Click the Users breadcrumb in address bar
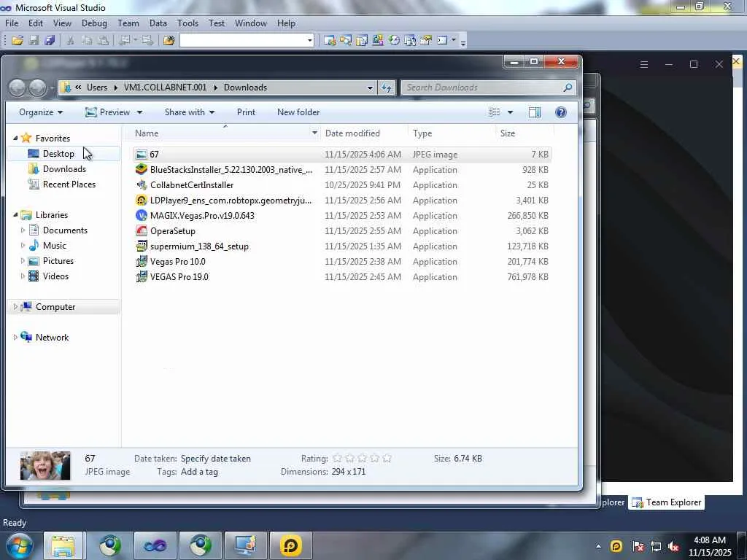 click(x=97, y=87)
